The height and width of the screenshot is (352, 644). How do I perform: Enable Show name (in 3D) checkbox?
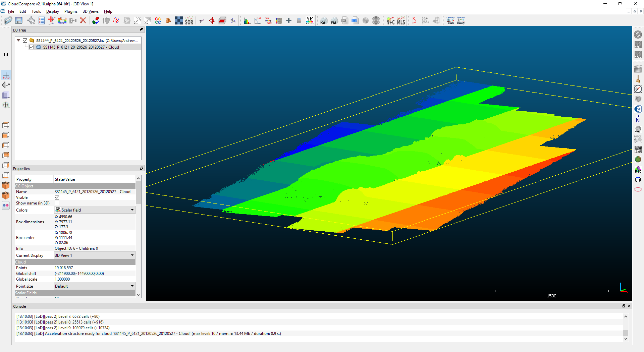(57, 203)
